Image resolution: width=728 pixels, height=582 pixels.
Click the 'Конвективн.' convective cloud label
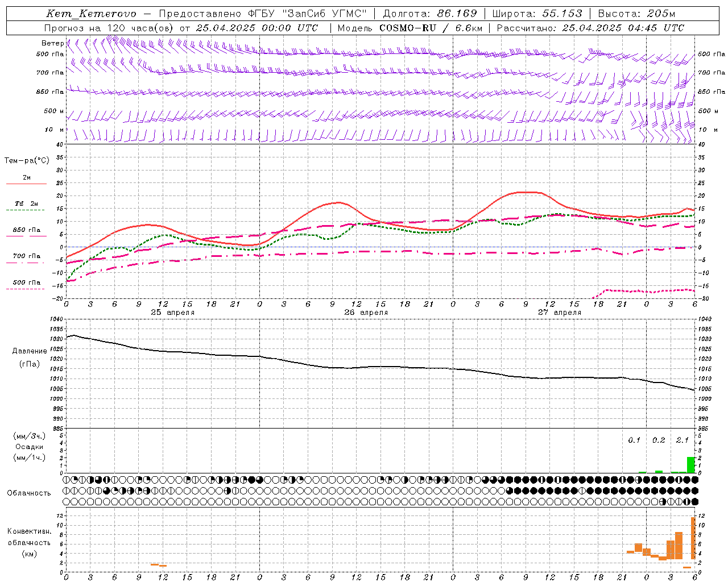coord(29,531)
